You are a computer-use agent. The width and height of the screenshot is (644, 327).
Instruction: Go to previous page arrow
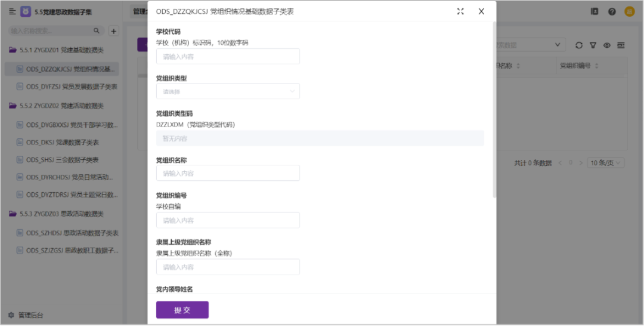[560, 163]
